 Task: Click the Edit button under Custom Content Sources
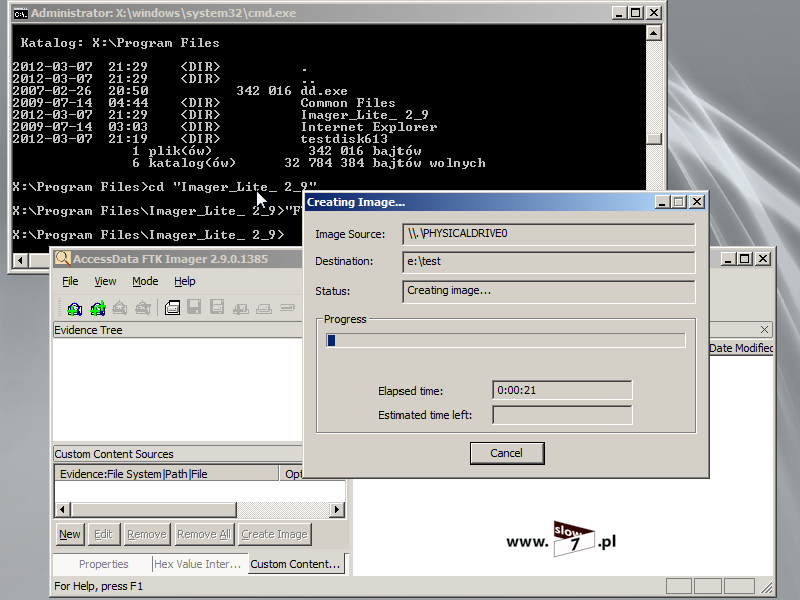(103, 534)
